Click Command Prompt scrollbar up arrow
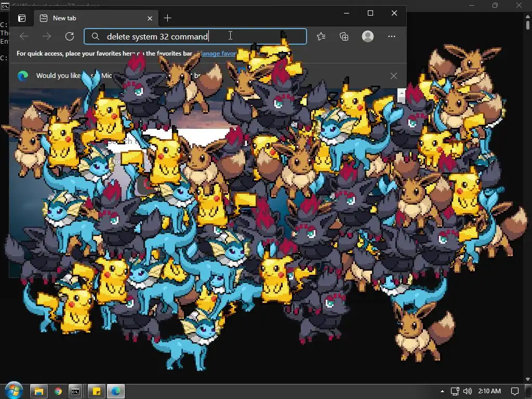The image size is (532, 399). point(528,16)
